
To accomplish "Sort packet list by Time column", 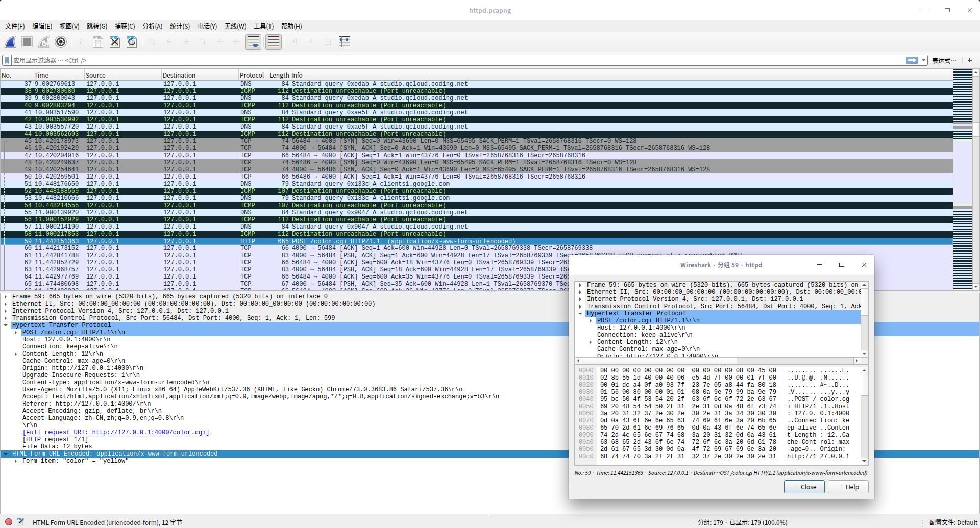I will click(59, 75).
